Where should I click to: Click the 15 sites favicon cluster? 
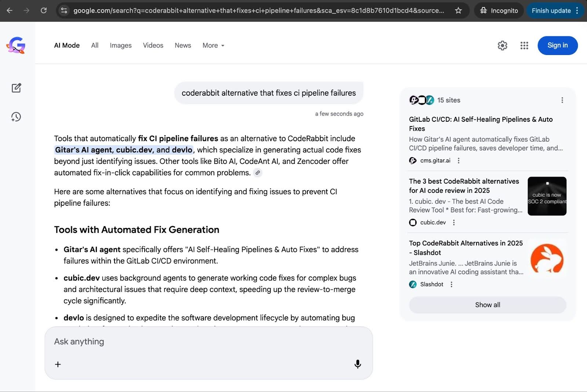(422, 100)
